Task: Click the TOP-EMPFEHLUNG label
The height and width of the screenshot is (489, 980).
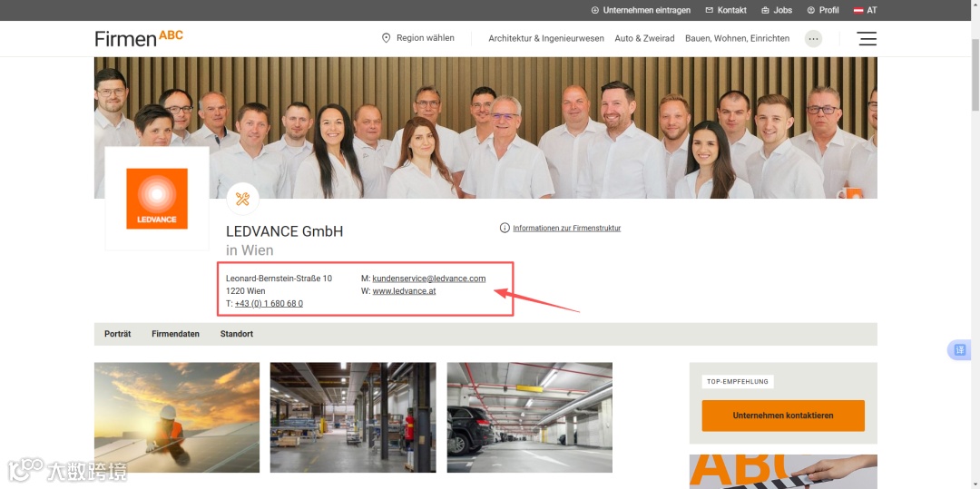Action: click(738, 382)
